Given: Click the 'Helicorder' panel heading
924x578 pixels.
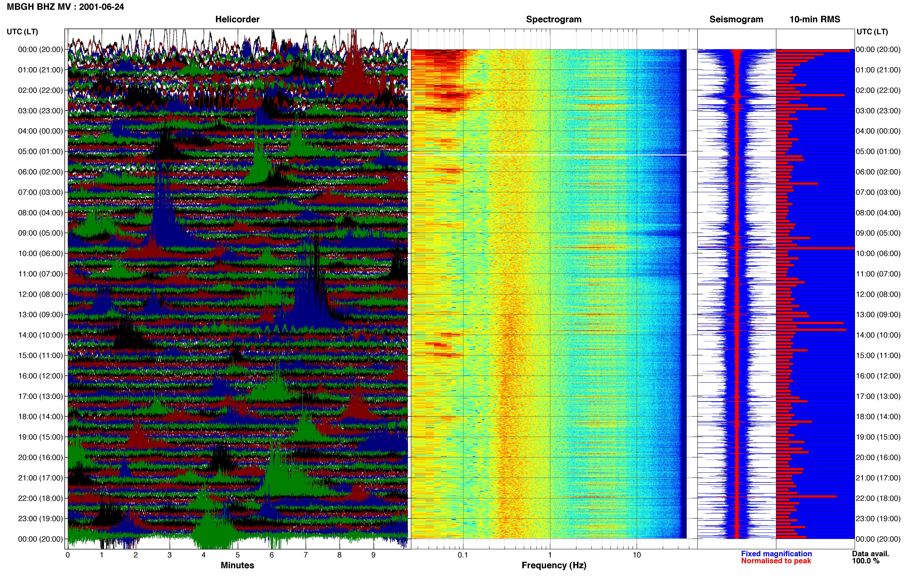Looking at the screenshot, I should pos(237,19).
